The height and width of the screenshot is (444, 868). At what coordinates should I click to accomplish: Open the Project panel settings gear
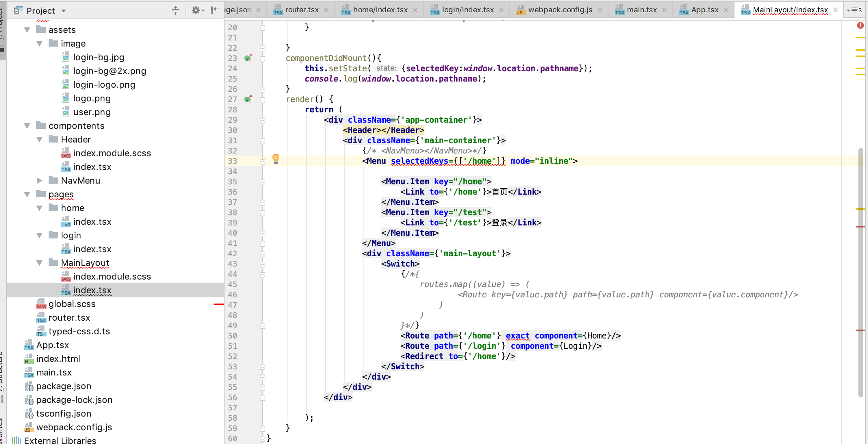pyautogui.click(x=197, y=10)
